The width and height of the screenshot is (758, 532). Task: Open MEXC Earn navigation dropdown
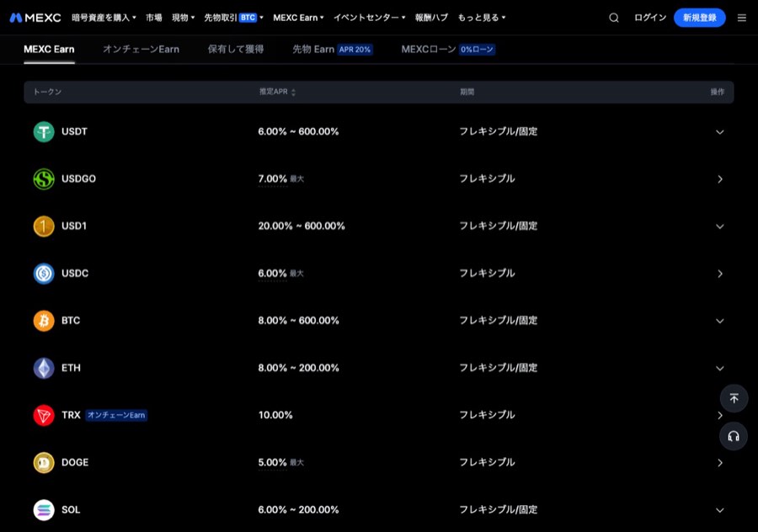(298, 18)
